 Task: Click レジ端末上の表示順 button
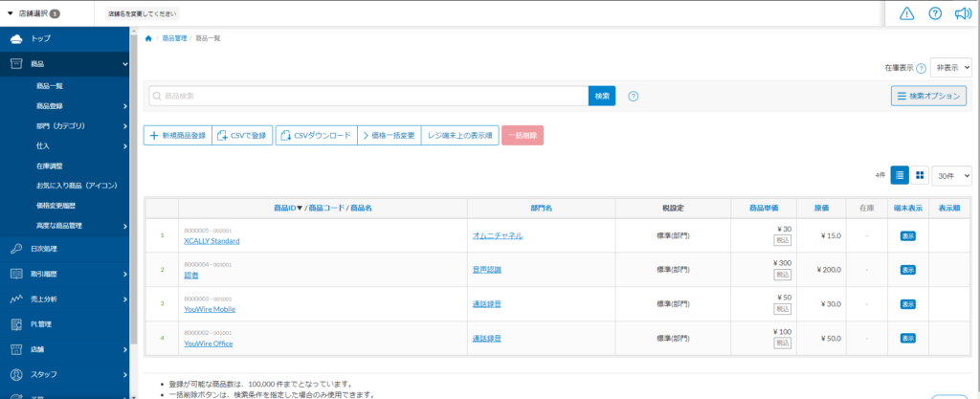pos(460,136)
